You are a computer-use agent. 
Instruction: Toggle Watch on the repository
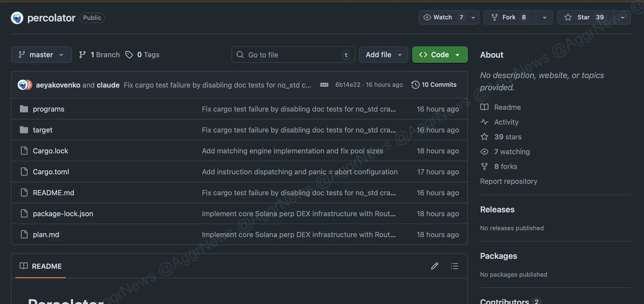(443, 17)
